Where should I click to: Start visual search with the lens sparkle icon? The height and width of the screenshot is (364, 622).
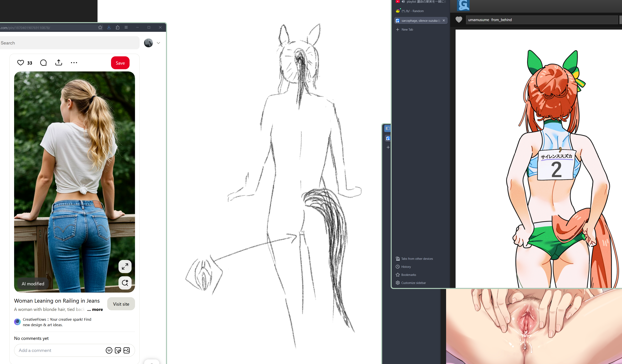coord(125,283)
